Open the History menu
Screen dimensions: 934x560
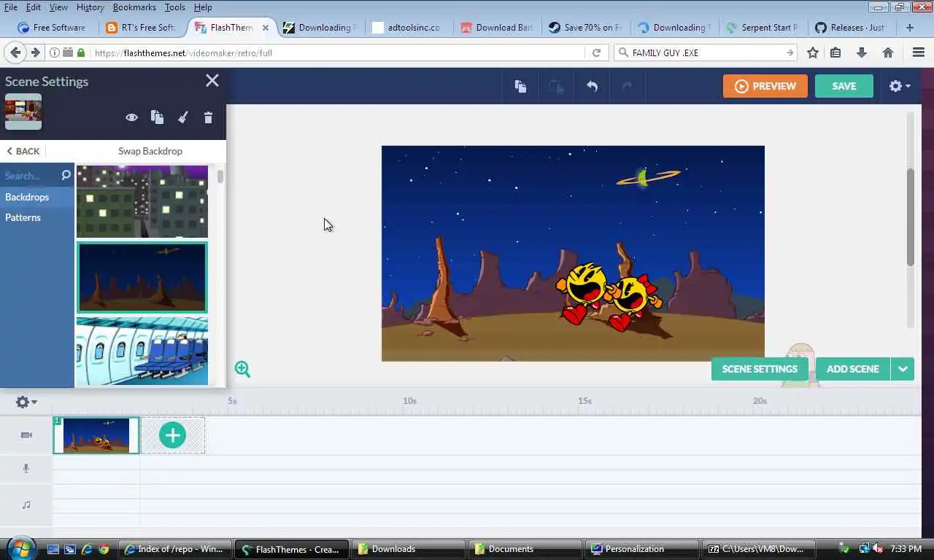(x=90, y=7)
